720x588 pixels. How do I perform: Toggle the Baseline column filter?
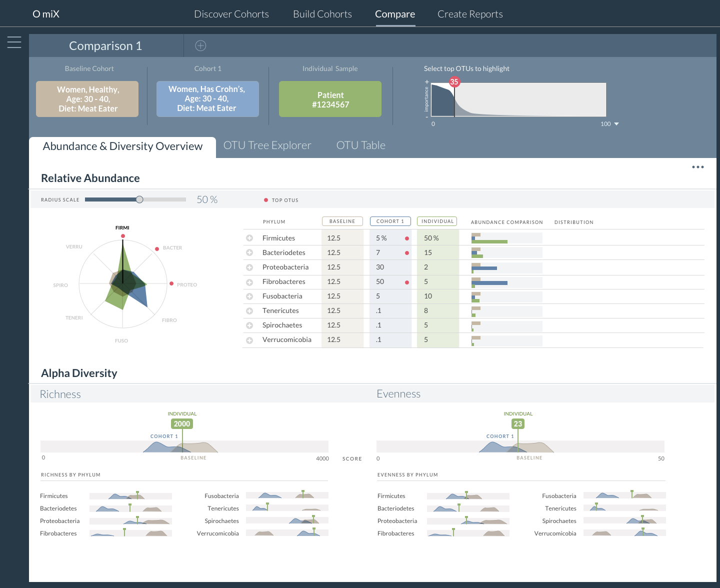pos(342,221)
